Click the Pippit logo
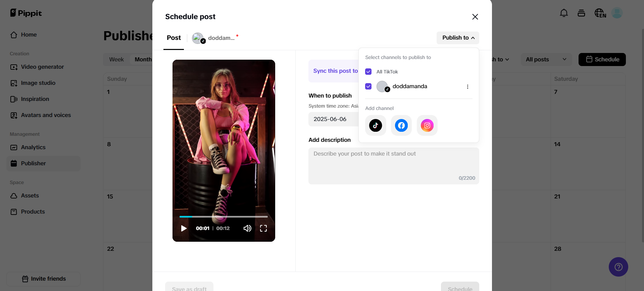The height and width of the screenshot is (291, 644). (x=26, y=13)
